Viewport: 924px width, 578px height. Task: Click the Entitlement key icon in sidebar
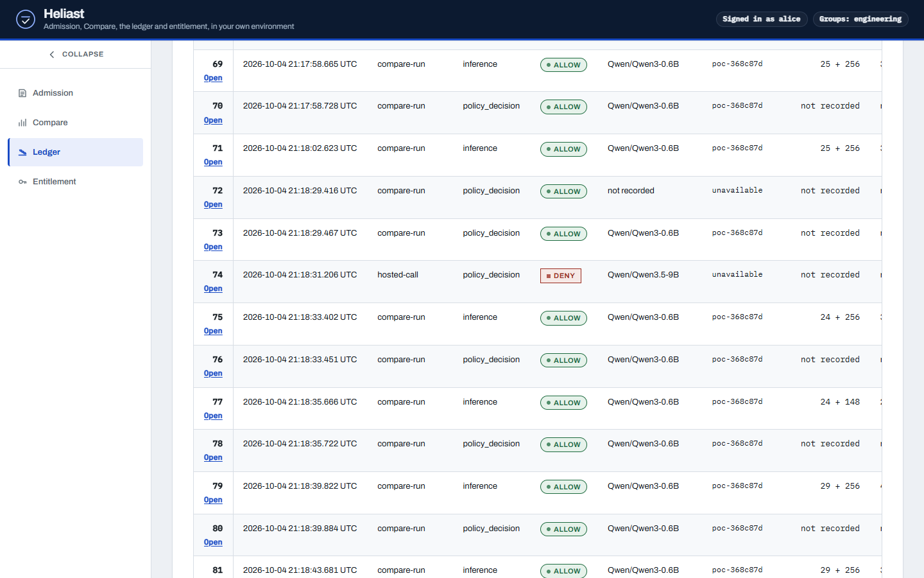(22, 182)
